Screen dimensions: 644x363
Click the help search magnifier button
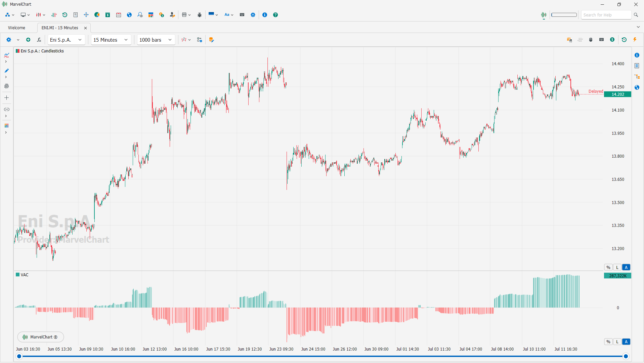(636, 15)
